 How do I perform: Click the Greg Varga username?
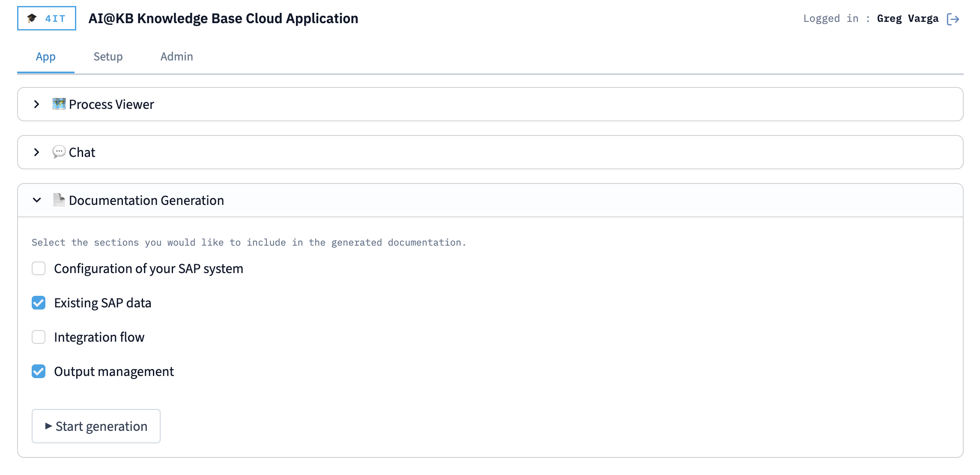(908, 18)
